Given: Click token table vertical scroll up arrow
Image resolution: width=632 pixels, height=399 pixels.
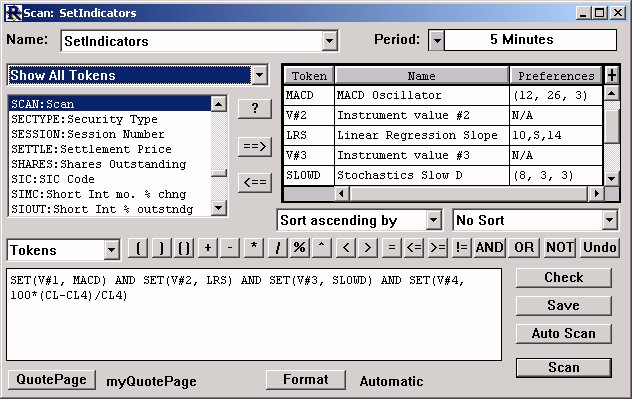Looking at the screenshot, I should coord(611,94).
